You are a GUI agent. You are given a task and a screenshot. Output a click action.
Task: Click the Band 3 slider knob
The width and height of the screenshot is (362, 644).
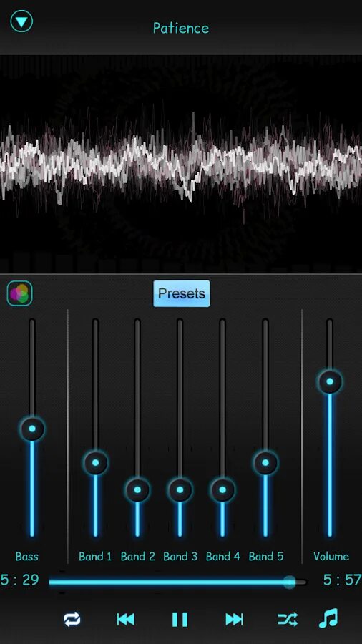click(180, 489)
